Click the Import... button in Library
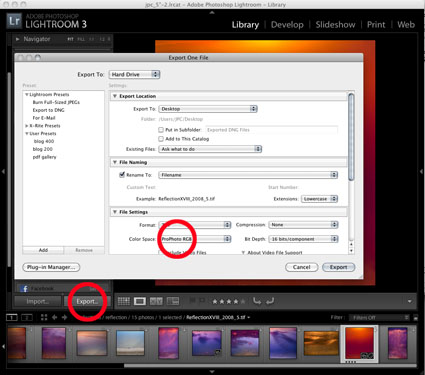 pyautogui.click(x=38, y=301)
